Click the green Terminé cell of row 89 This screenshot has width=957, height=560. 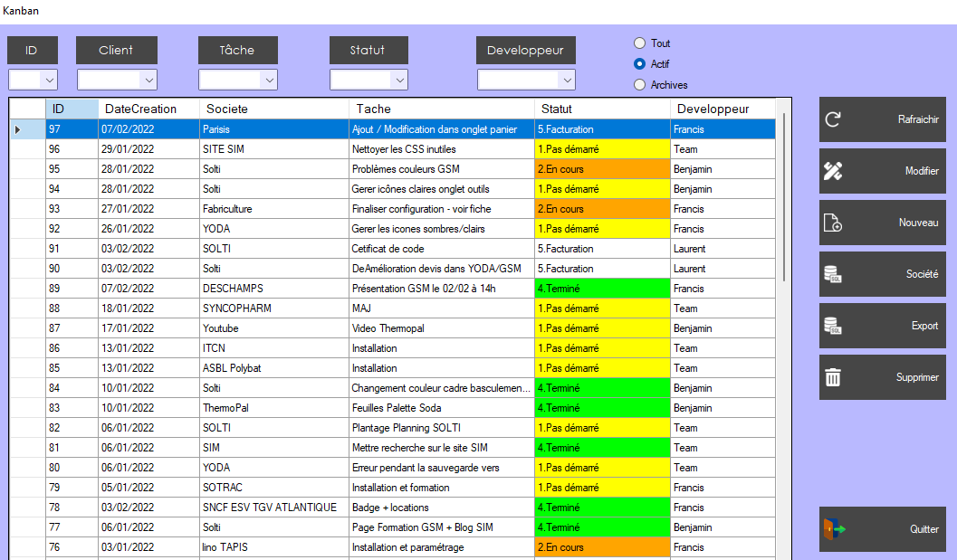pos(602,289)
